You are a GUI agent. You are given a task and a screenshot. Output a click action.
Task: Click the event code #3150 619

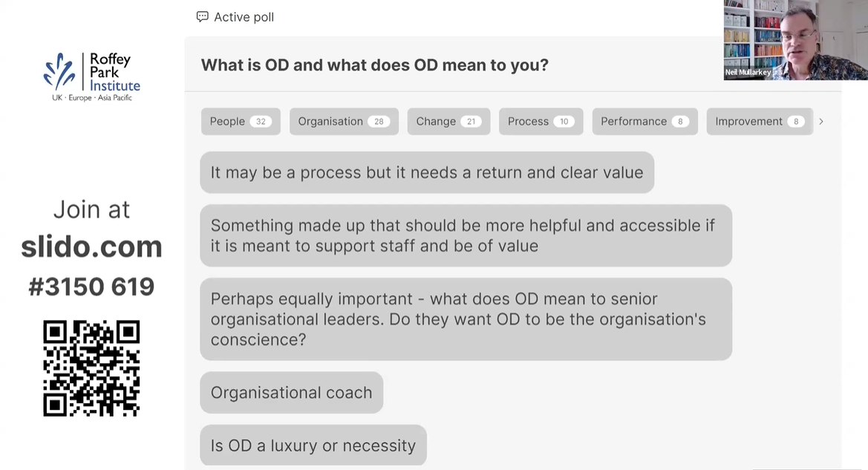91,286
